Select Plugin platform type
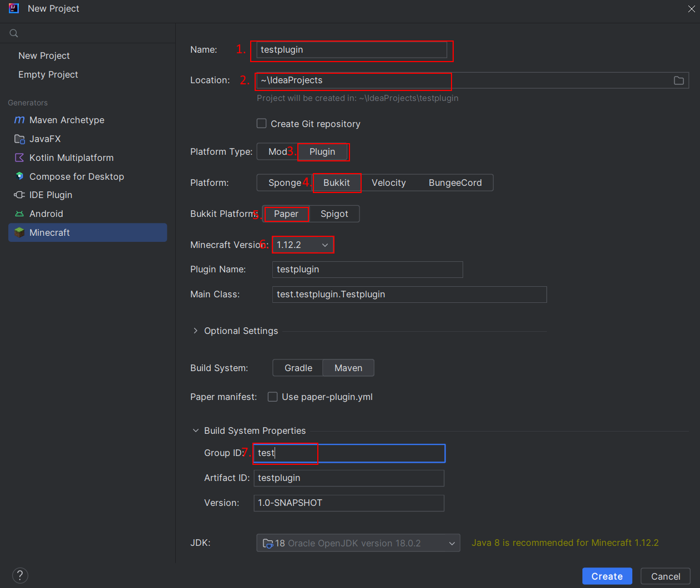 (x=322, y=151)
